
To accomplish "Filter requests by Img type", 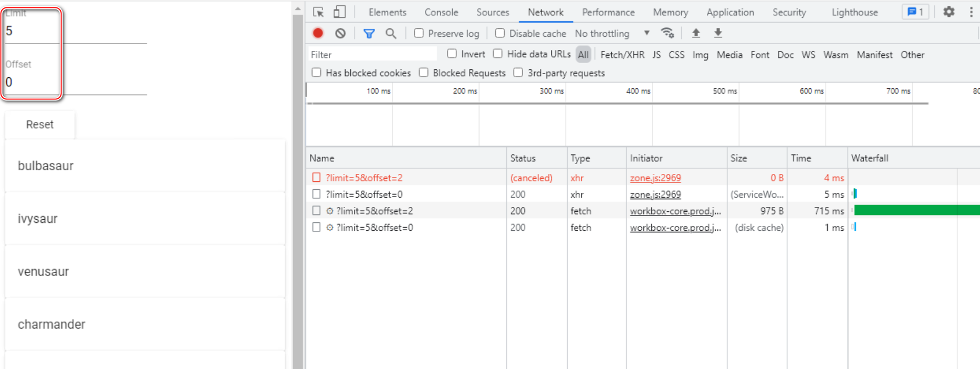I will pos(700,55).
